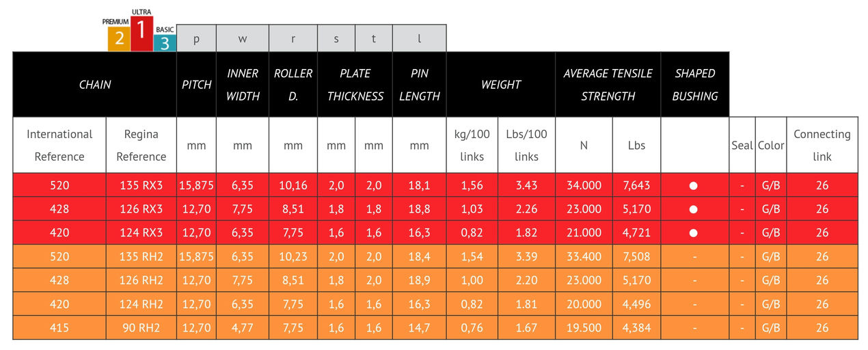Image resolution: width=868 pixels, height=350 pixels.
Task: Click the shaped bushing dot for 126 RX3
Action: [694, 209]
